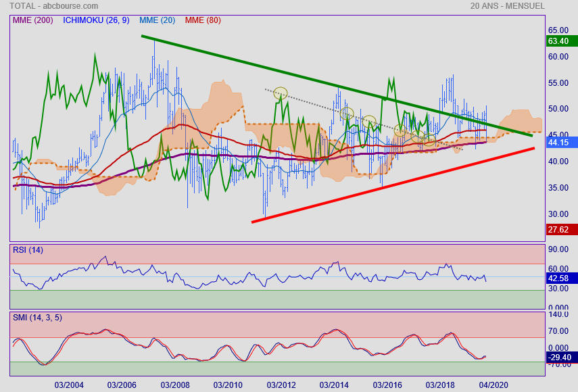Click the 65.00 price axis label
578x392 pixels.
[558, 30]
